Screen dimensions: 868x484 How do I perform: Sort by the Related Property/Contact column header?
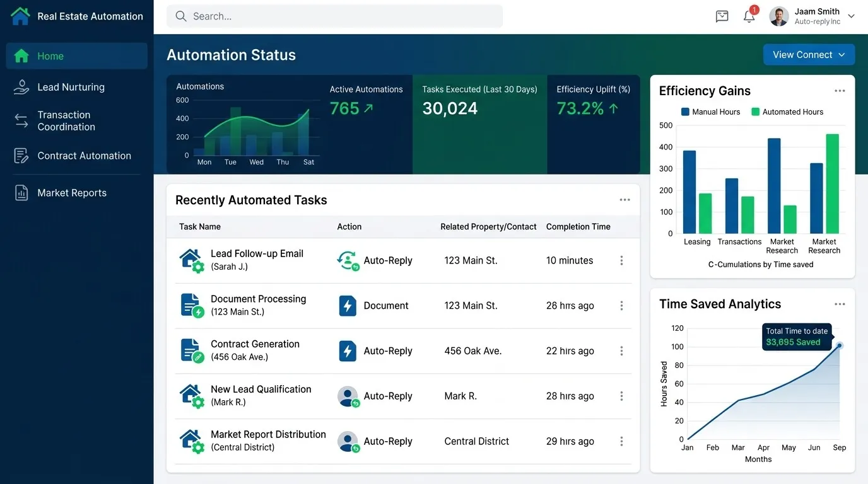pyautogui.click(x=488, y=227)
